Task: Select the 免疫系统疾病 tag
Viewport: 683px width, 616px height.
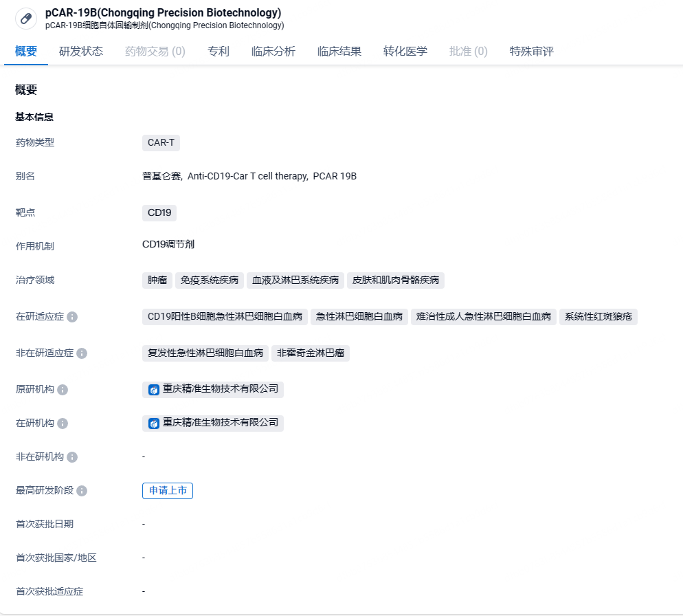Action: tap(210, 280)
